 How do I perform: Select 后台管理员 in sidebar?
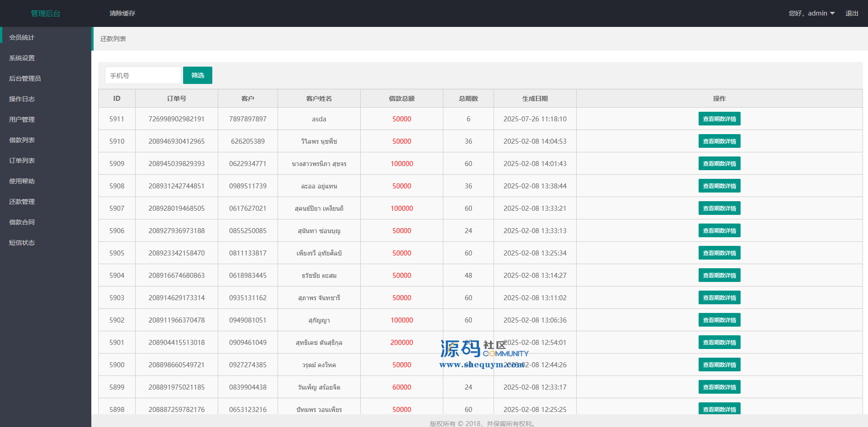25,78
